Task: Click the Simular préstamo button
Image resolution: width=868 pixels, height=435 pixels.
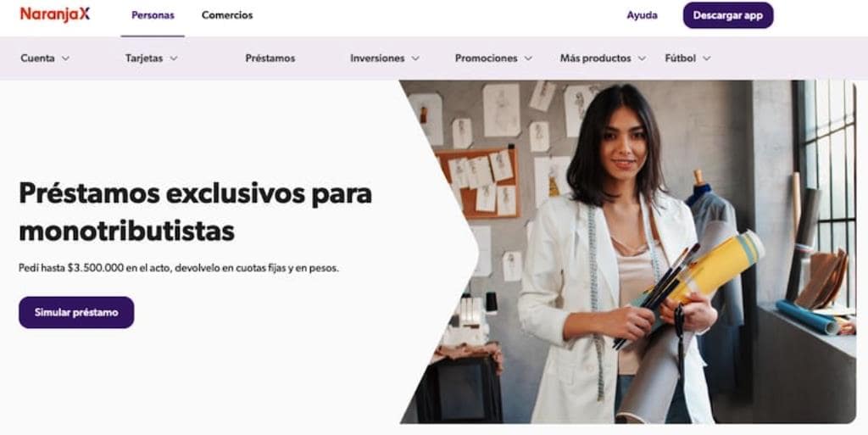Action: point(76,312)
